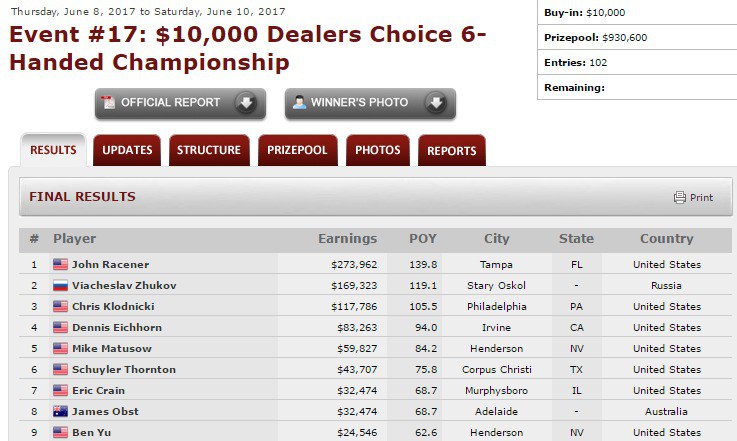737x441 pixels.
Task: Sort the table by Earnings column header
Action: [348, 239]
